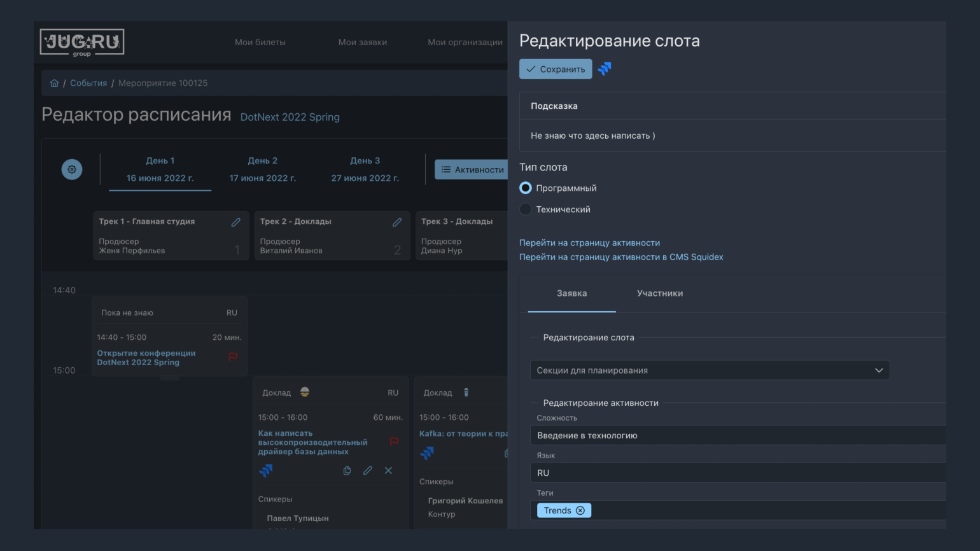Copy the Как написать talk slot
The width and height of the screenshot is (980, 551).
pos(347,471)
